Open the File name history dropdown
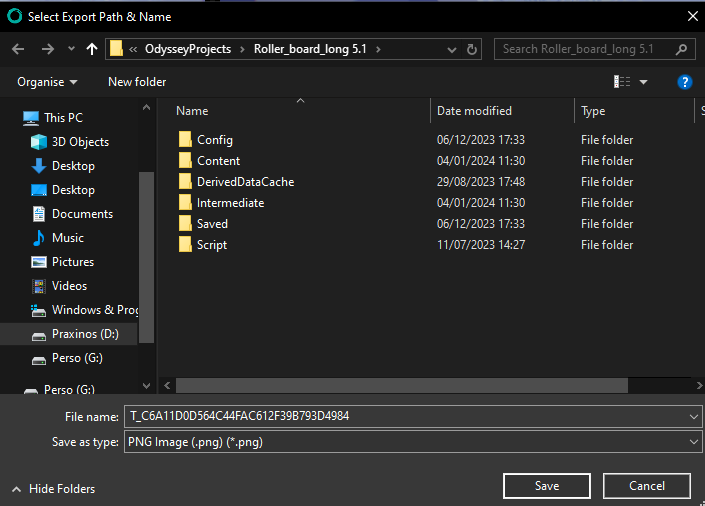Screen dimensions: 705x506 point(694,416)
